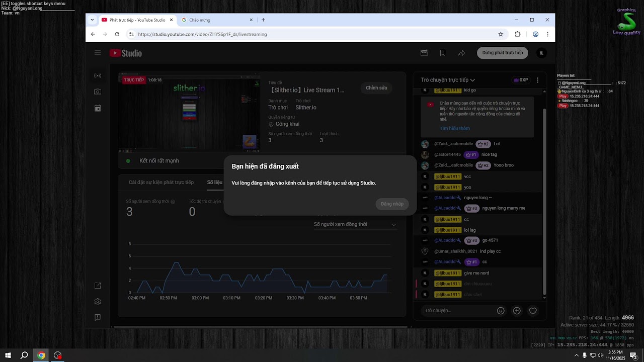Screen dimensions: 644x362
Task: Click the chat panel vertical scrollbar
Action: point(544,201)
